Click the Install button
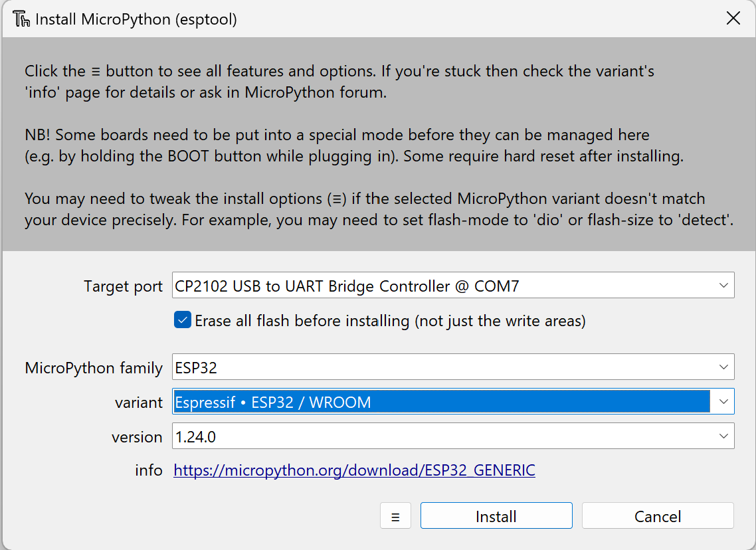Image resolution: width=756 pixels, height=550 pixels. point(496,515)
